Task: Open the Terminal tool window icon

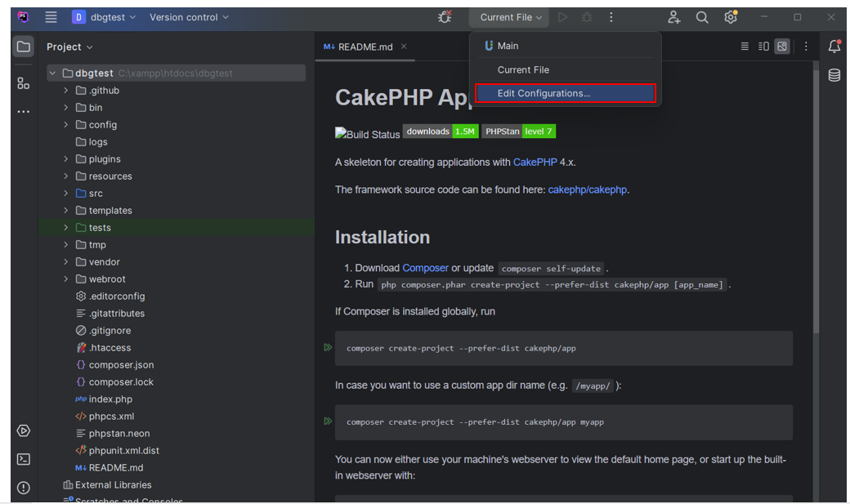Action: (x=24, y=460)
